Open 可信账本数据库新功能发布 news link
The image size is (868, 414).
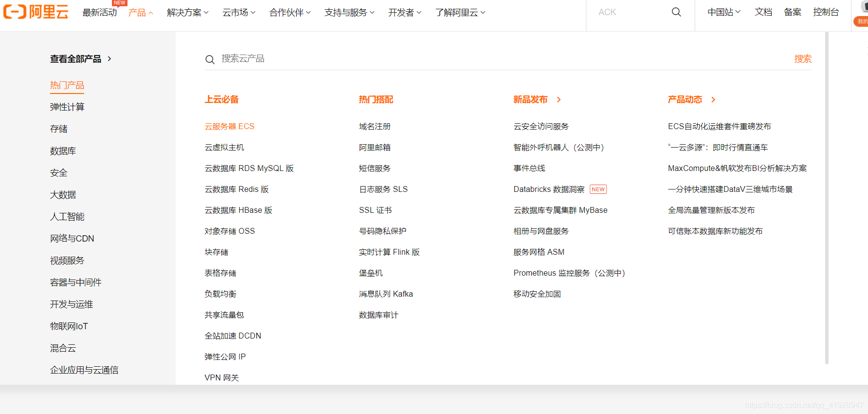pyautogui.click(x=715, y=231)
